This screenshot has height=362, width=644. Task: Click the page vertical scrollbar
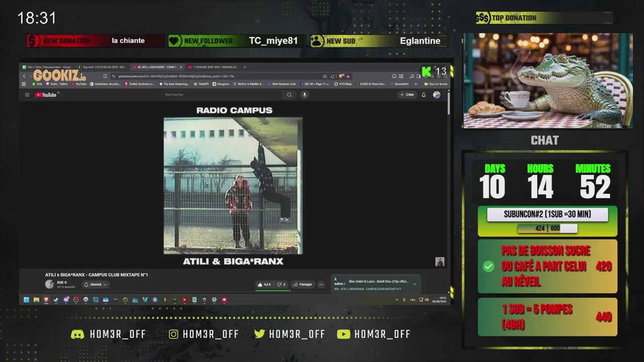click(448, 103)
